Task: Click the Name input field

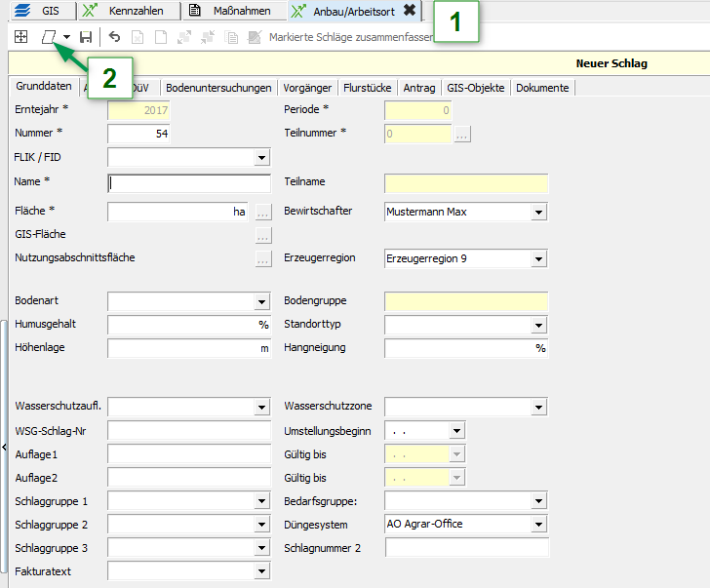Action: pos(189,182)
